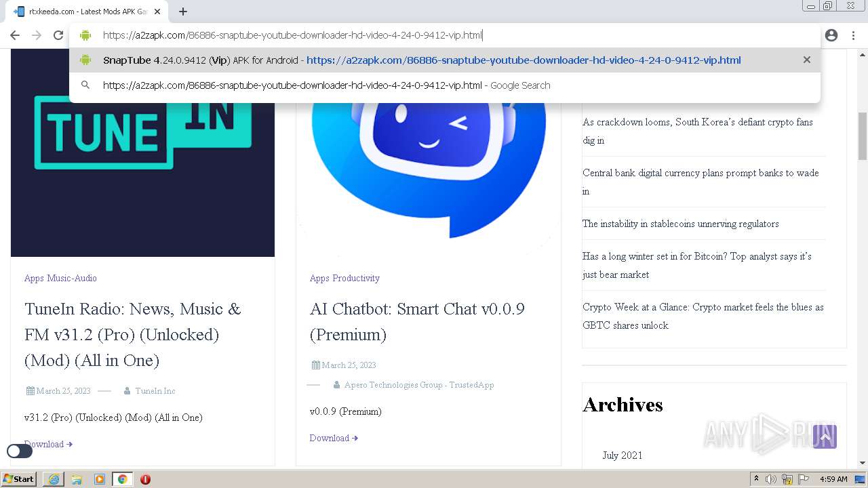This screenshot has width=868, height=488.
Task: Click inside the address bar URL
Action: coord(292,35)
